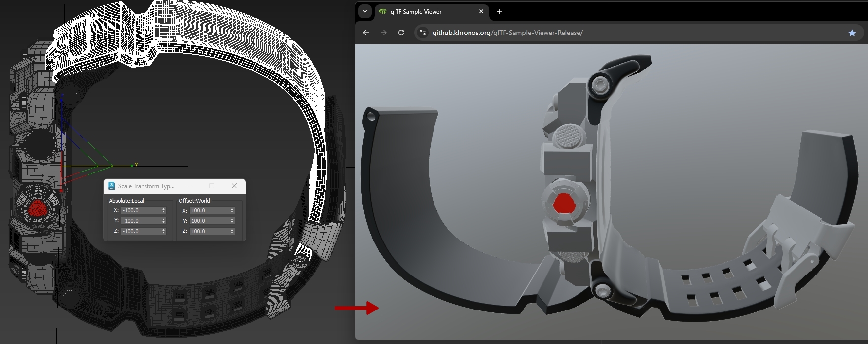Click the Offset:World X spinner arrows
The width and height of the screenshot is (868, 344).
click(x=232, y=210)
